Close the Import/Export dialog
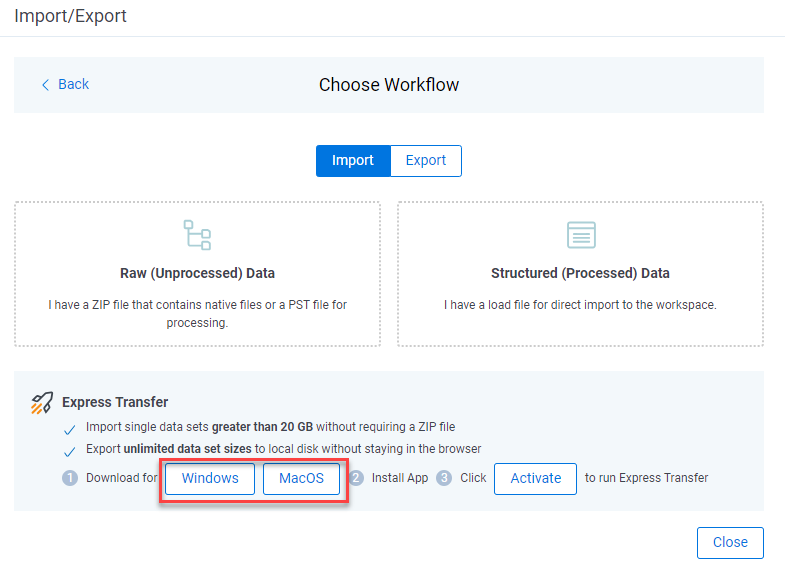The image size is (785, 578). coord(730,542)
